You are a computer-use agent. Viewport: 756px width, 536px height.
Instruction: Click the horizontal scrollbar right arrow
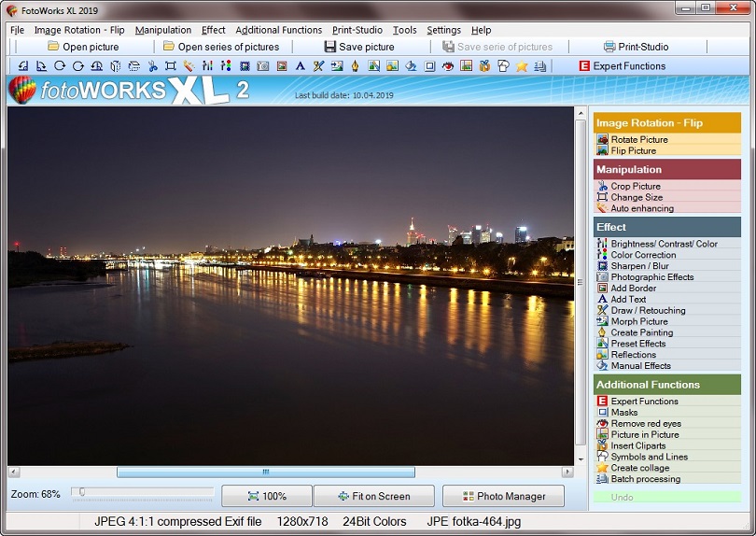tap(567, 472)
